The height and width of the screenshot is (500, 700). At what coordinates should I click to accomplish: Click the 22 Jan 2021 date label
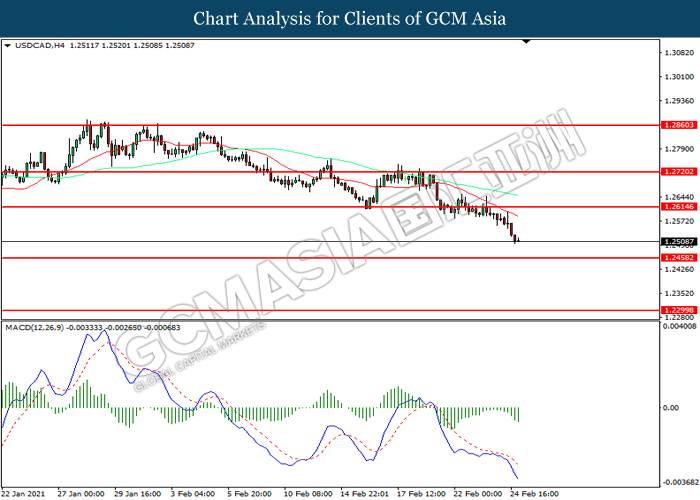click(23, 494)
